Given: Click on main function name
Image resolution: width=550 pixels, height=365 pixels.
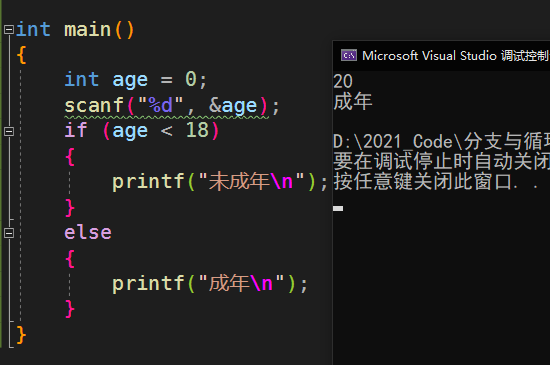Looking at the screenshot, I should pos(87,29).
